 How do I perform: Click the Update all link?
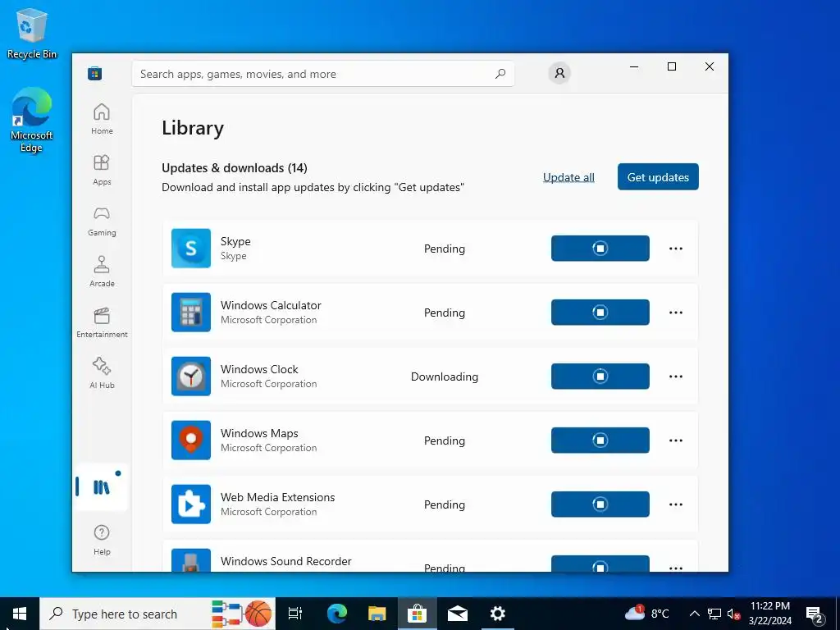point(568,177)
